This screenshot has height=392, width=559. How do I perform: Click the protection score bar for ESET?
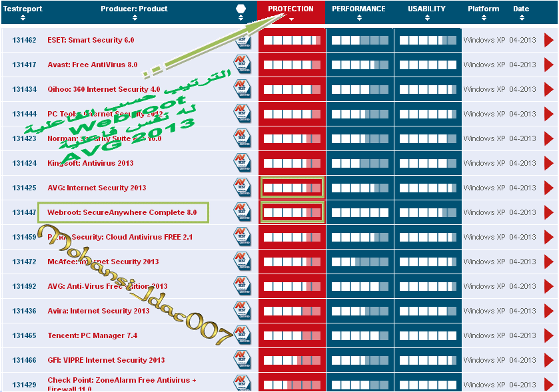[x=292, y=40]
